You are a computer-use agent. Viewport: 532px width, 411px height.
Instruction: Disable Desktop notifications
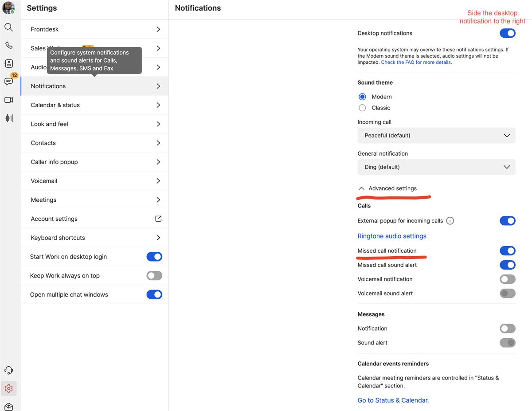coord(507,33)
